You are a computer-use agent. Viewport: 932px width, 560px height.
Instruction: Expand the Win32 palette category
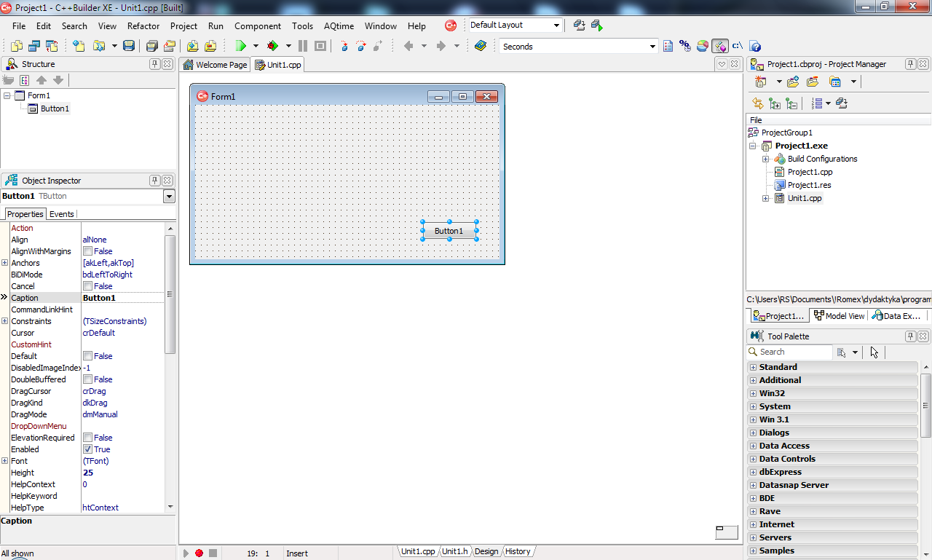pyautogui.click(x=754, y=393)
